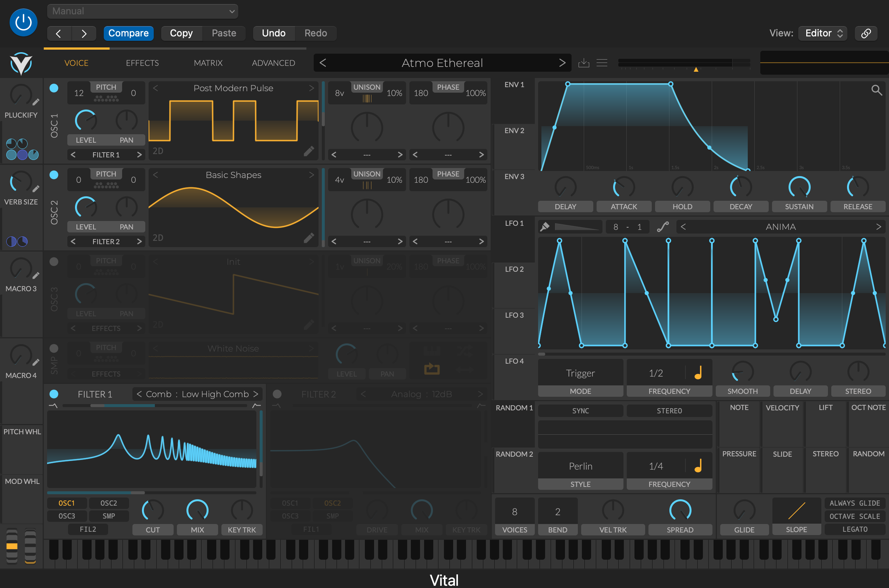Click the Vital logo icon
The height and width of the screenshot is (588, 889).
(21, 63)
